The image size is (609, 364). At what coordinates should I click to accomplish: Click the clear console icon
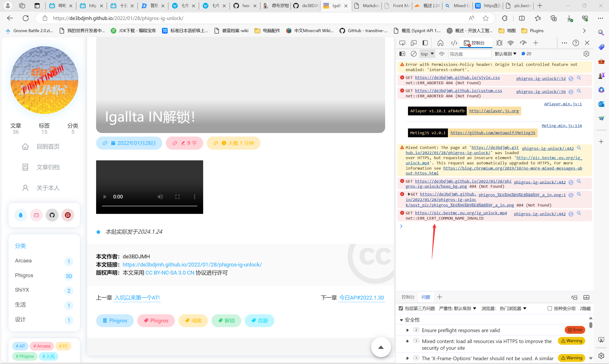click(413, 54)
